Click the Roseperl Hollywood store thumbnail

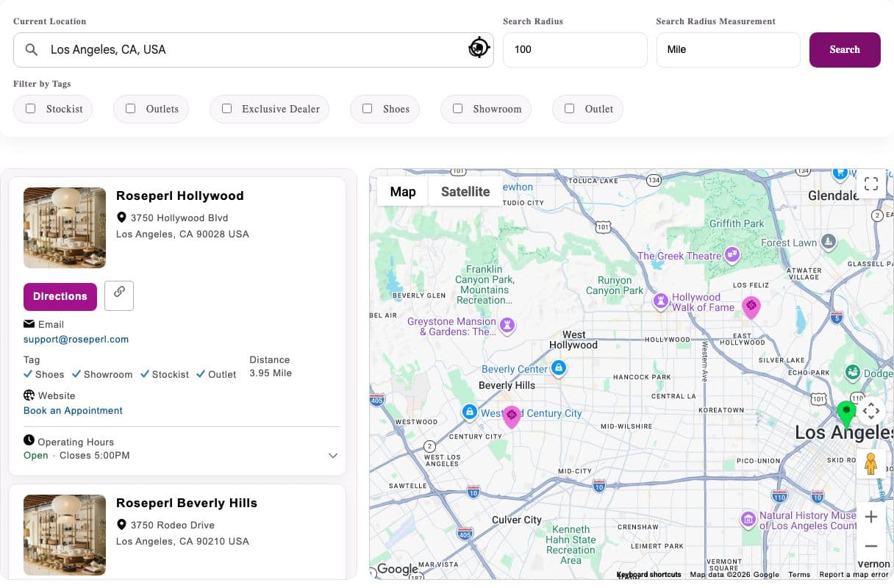click(x=65, y=228)
